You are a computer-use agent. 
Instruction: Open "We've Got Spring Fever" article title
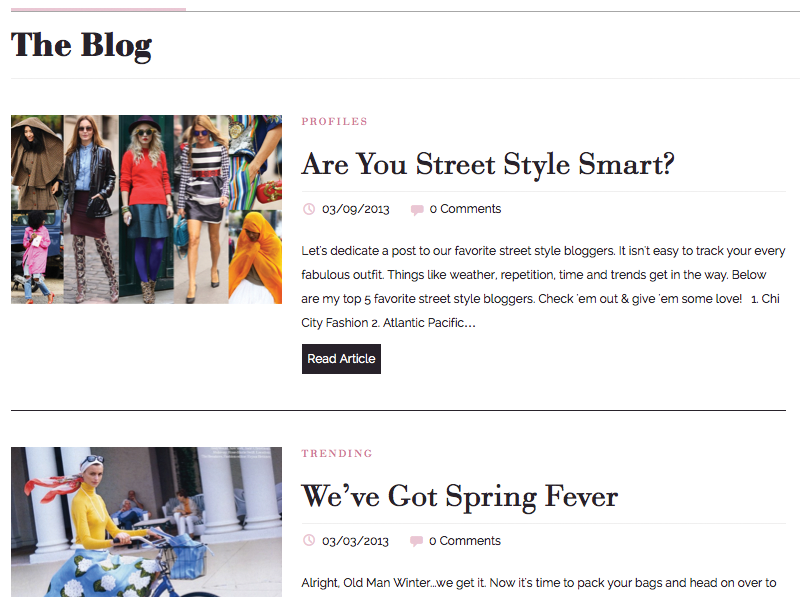pos(459,496)
